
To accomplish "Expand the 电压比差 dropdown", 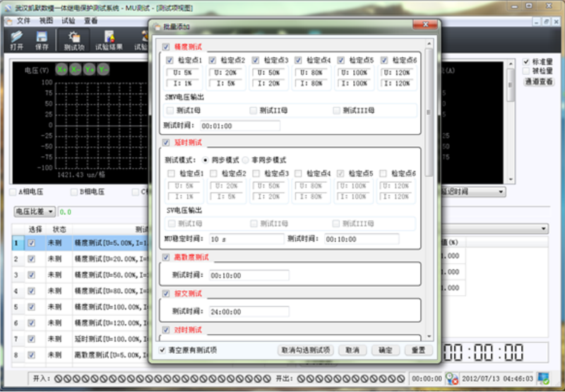I will (x=35, y=211).
